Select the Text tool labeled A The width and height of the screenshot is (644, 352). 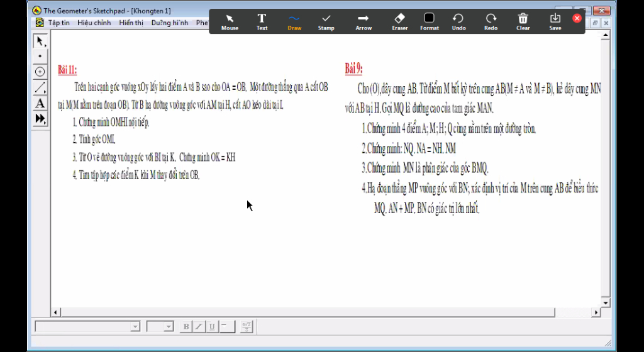tap(40, 103)
